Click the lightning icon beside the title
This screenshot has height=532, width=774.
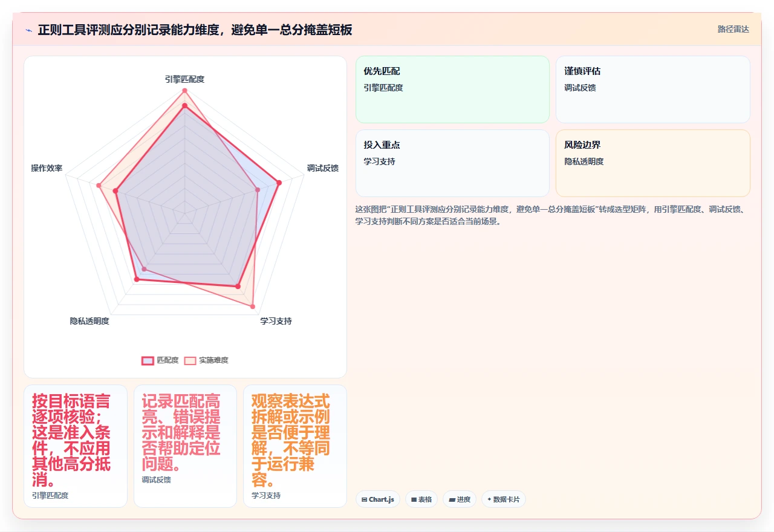coord(29,30)
